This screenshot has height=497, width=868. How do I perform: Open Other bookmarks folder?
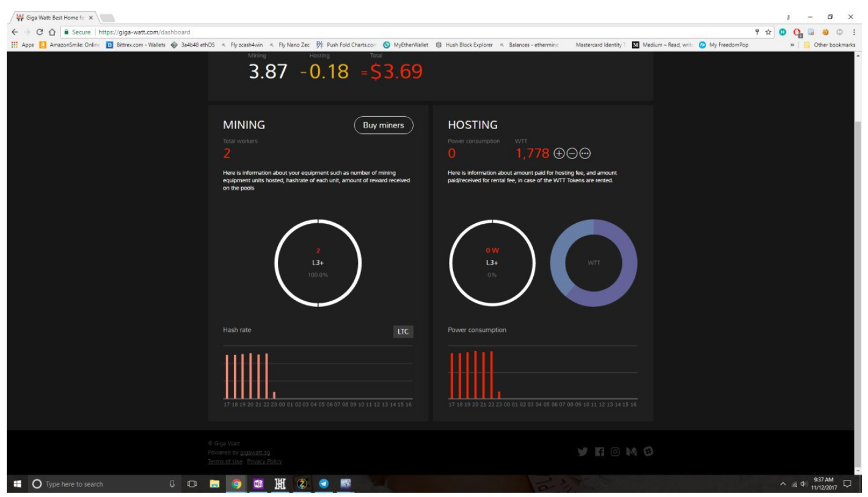(830, 45)
